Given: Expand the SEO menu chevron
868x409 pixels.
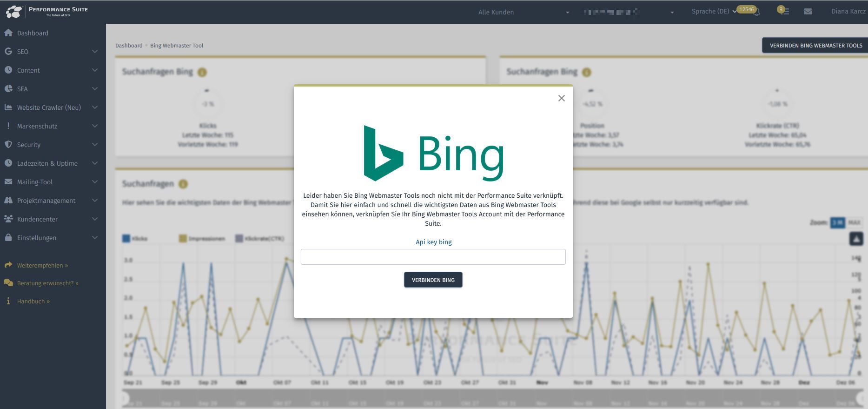Looking at the screenshot, I should coord(95,52).
